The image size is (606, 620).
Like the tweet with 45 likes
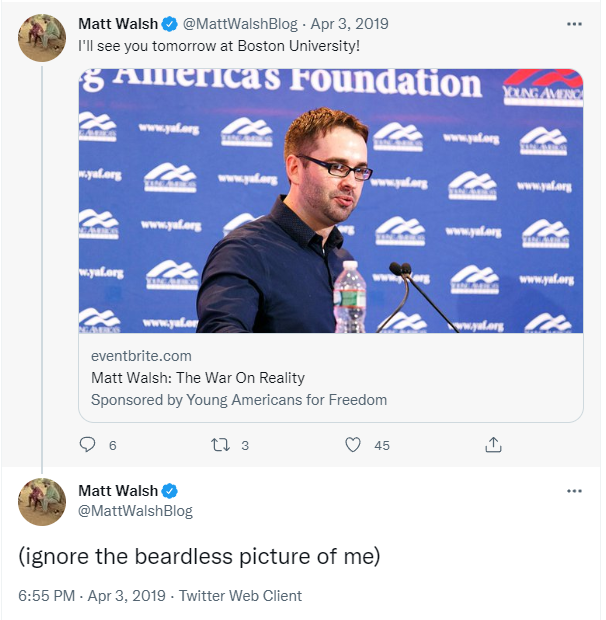(x=353, y=445)
